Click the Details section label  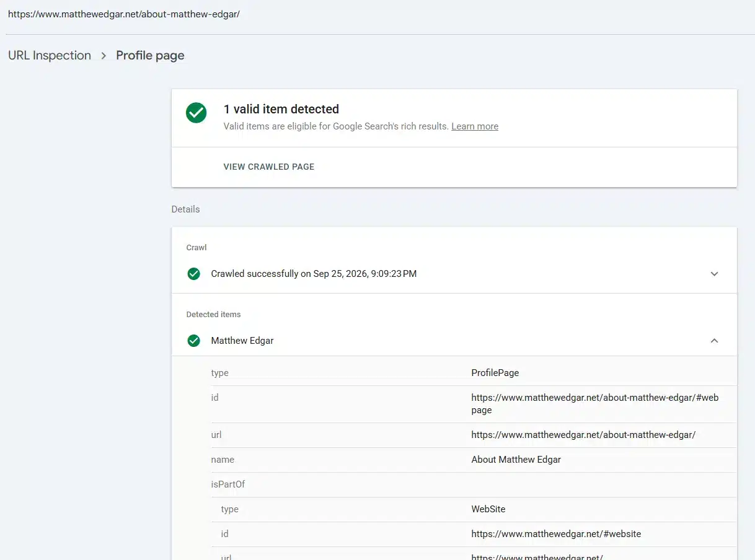point(185,209)
